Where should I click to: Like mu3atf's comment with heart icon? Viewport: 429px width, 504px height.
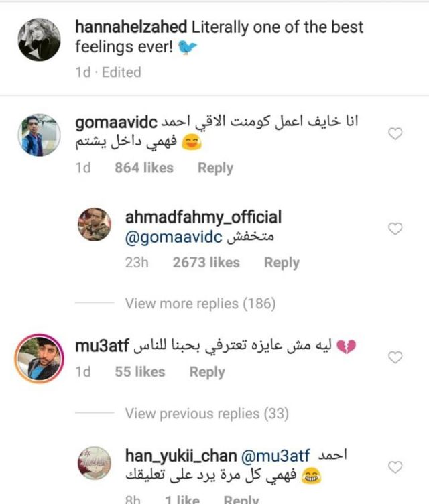[x=395, y=357]
